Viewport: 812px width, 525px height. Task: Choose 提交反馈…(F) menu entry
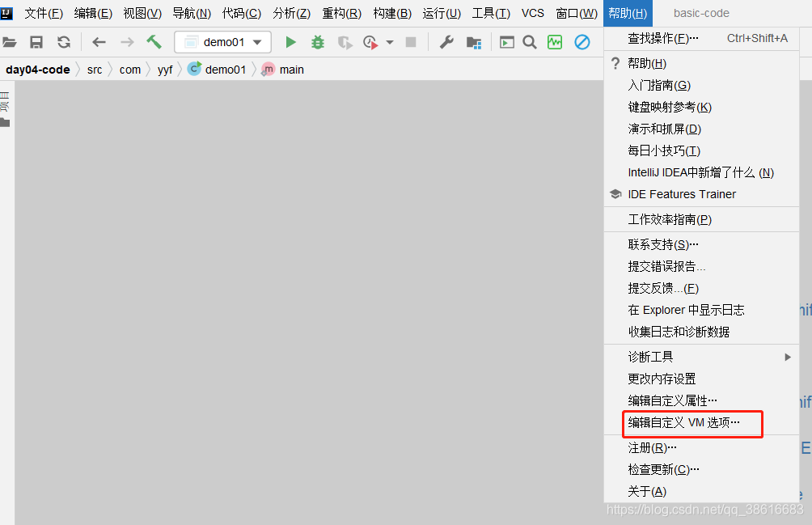tap(701, 288)
